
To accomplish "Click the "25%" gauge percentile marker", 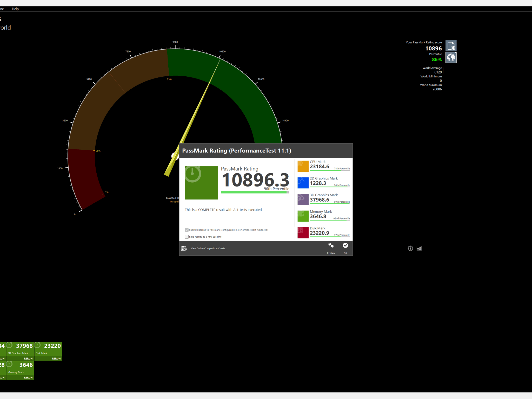I will (x=98, y=151).
